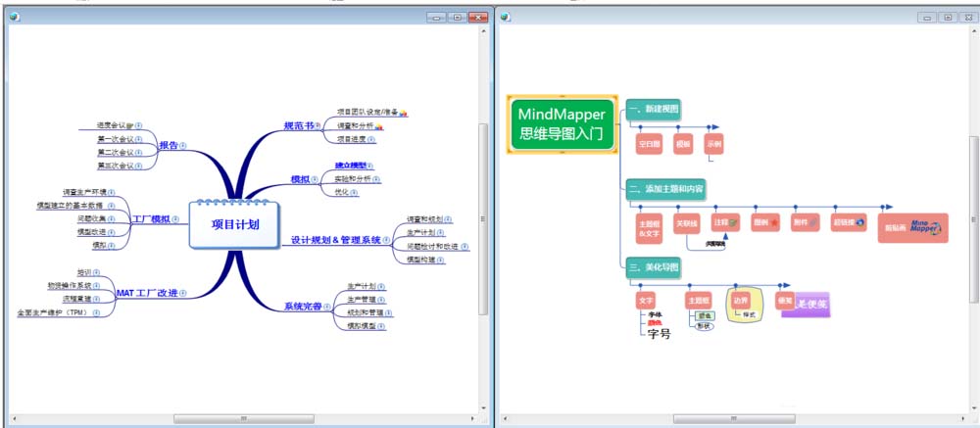Viewport: 980px width, 428px height.
Task: Collapse the 系统完善 branch marker
Action: pos(327,307)
